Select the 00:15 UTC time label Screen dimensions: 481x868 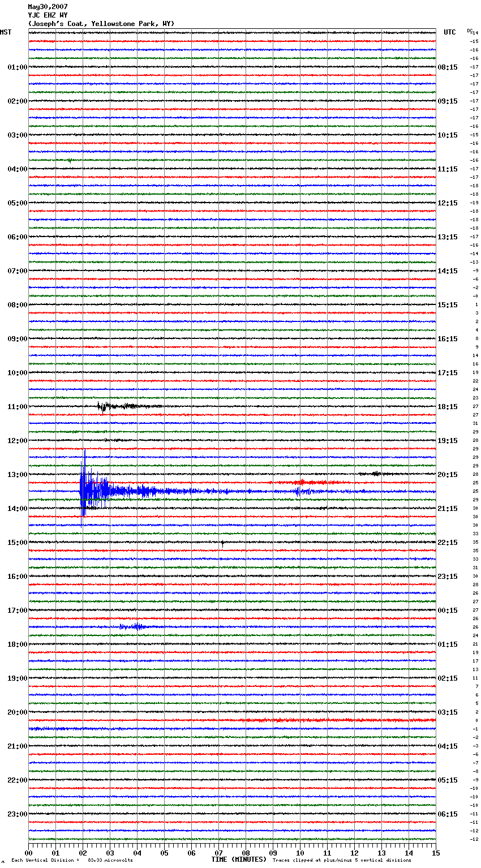coord(448,611)
